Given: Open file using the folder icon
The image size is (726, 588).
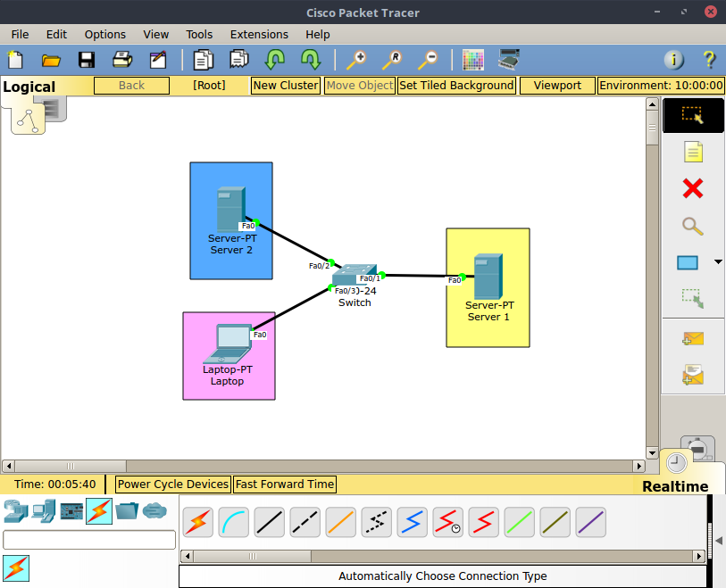Looking at the screenshot, I should [51, 60].
